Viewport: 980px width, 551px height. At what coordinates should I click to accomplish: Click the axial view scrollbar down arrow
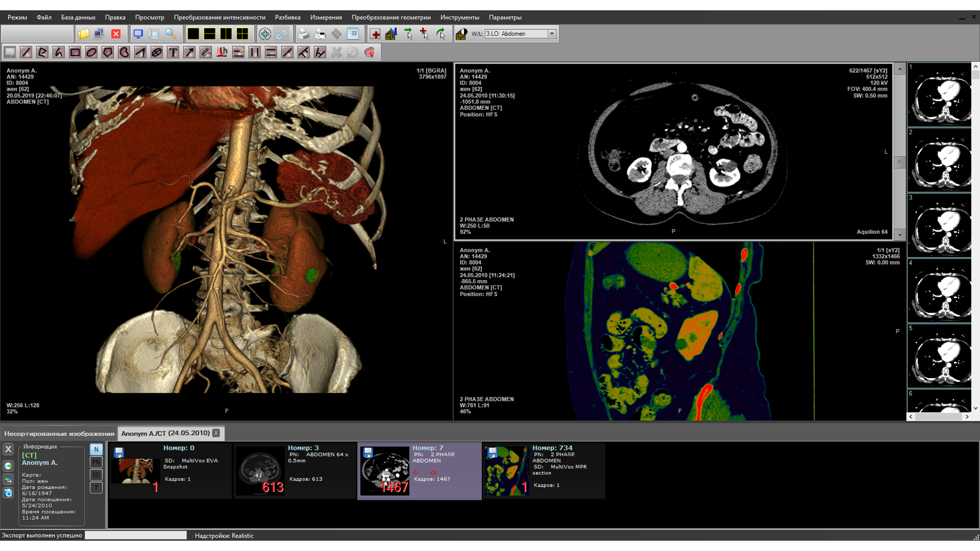[900, 235]
